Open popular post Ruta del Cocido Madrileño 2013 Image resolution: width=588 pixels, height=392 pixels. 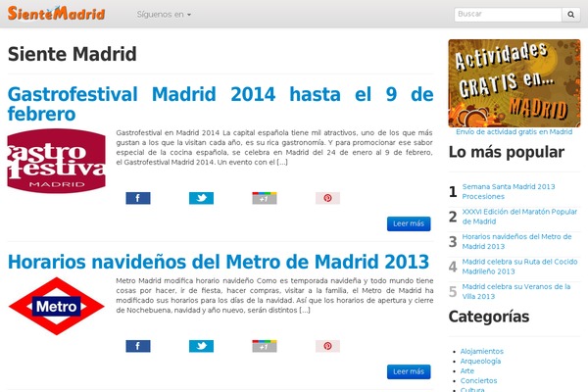(x=519, y=267)
